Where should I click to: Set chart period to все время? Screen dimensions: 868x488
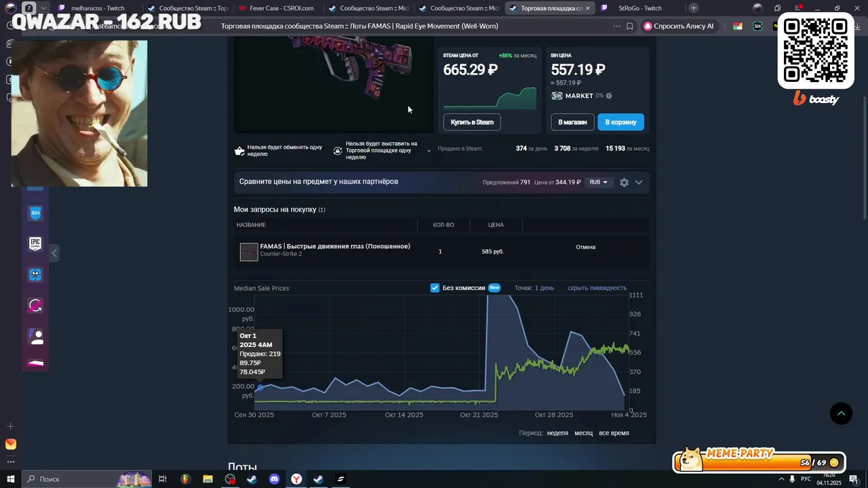(x=614, y=433)
